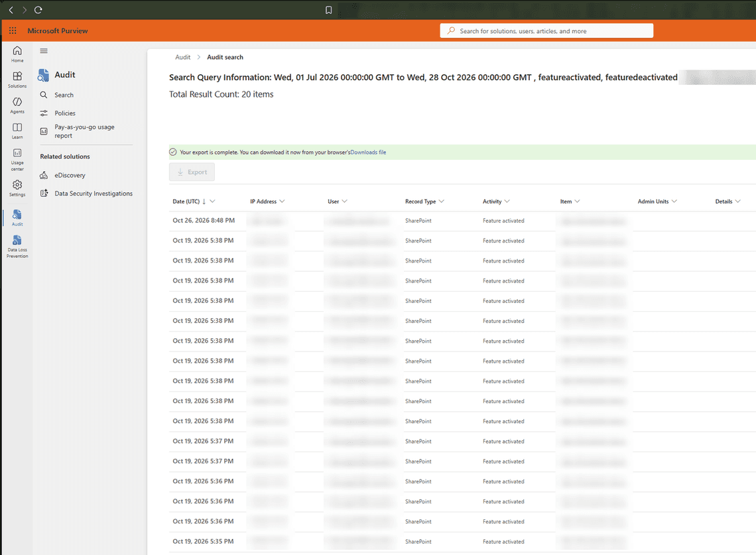
Task: Click the browser bookmark icon
Action: point(328,10)
